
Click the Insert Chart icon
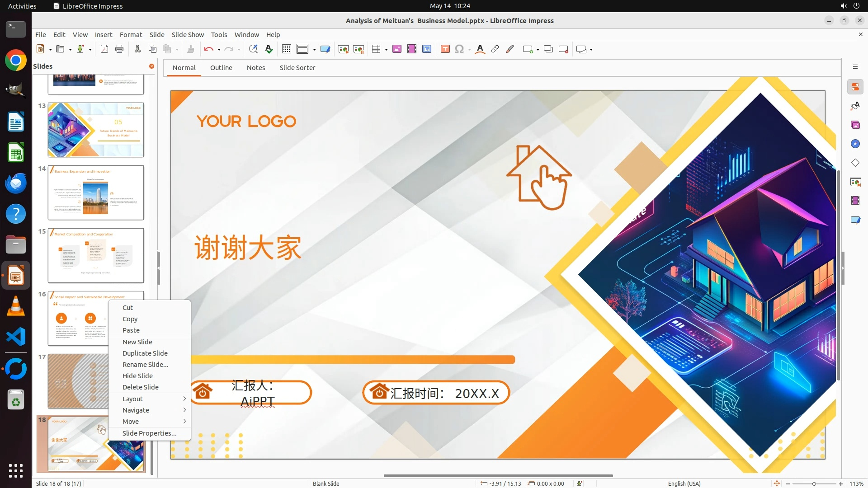pos(427,49)
